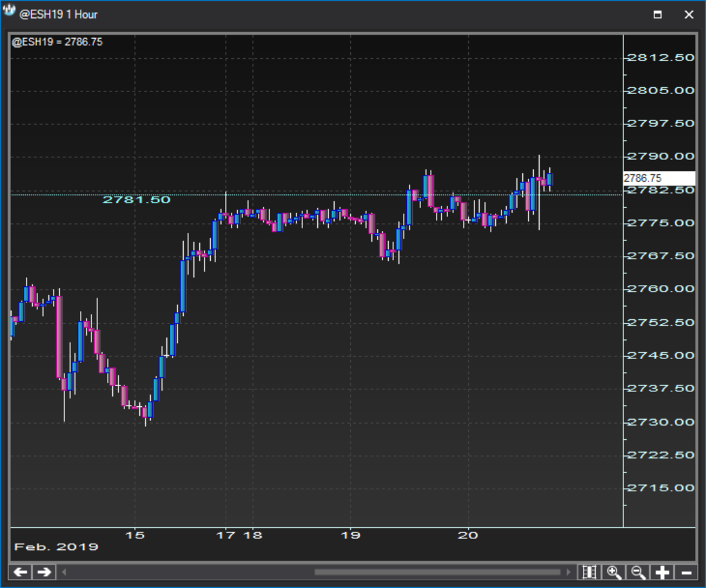The width and height of the screenshot is (706, 588).
Task: Click the 2767.50 price axis label
Action: [660, 256]
